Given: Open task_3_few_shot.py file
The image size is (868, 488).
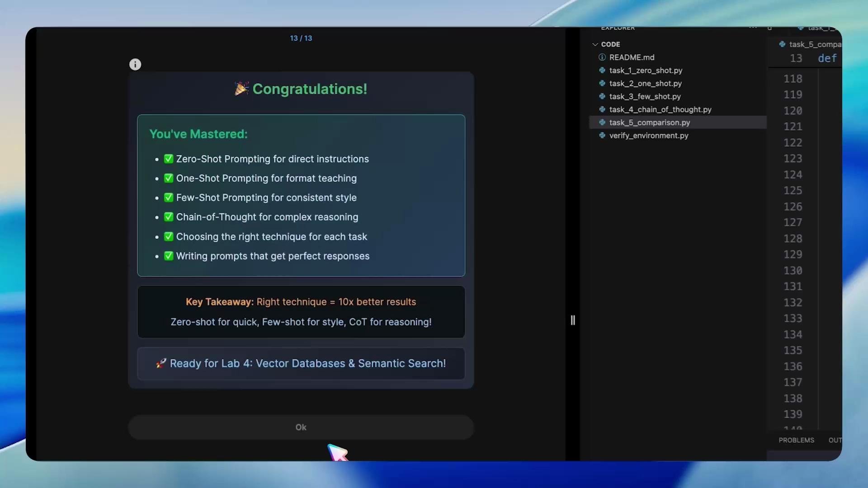Looking at the screenshot, I should (645, 97).
